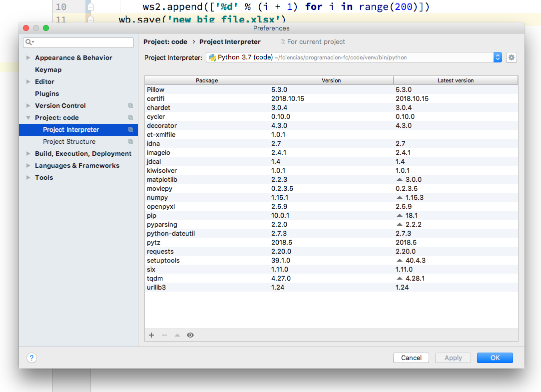Screen dimensions: 541x392
Task: Collapse the Project: code arrow
Action: click(x=28, y=118)
